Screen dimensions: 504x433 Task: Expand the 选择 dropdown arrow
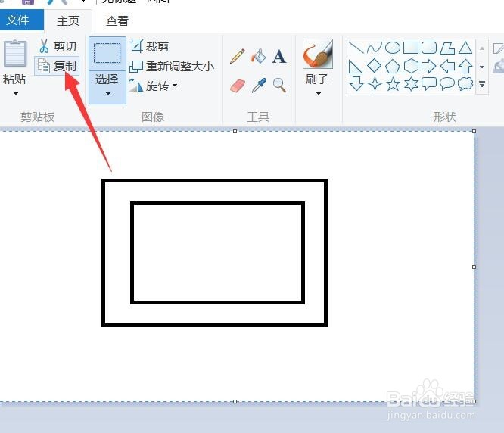click(107, 94)
